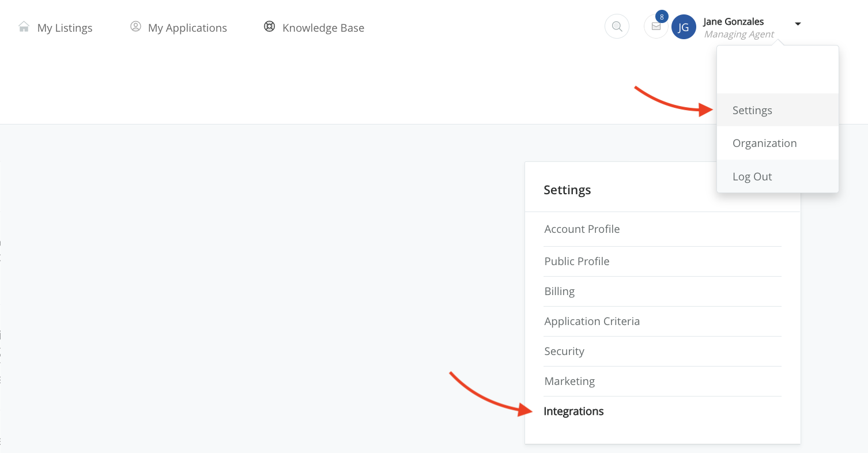This screenshot has height=453, width=868.
Task: Open search with the magnifying glass icon
Action: click(617, 27)
